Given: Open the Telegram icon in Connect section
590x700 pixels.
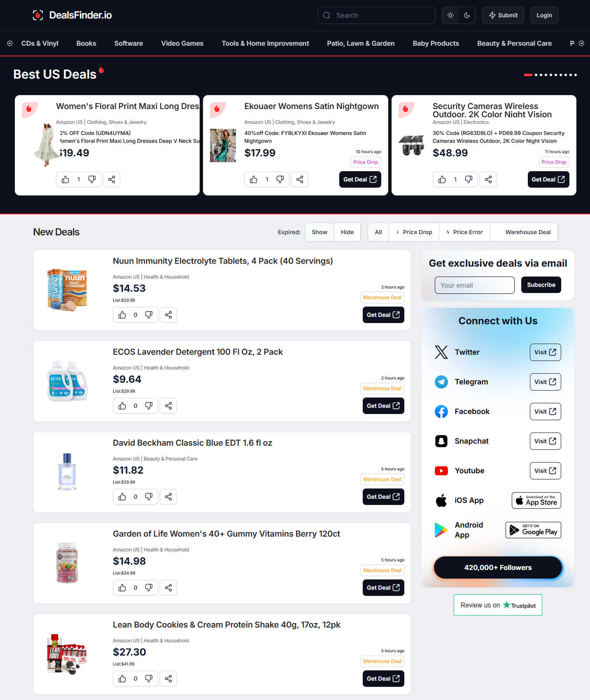Looking at the screenshot, I should point(441,382).
